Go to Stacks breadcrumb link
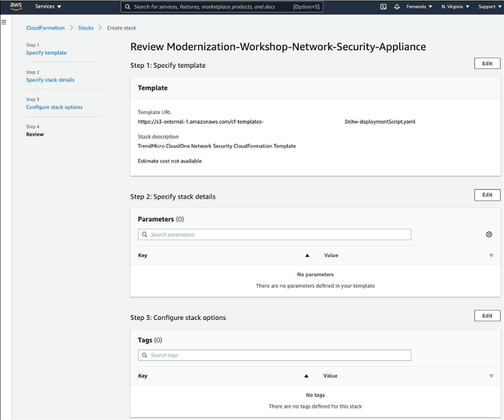The image size is (504, 420). (x=86, y=28)
